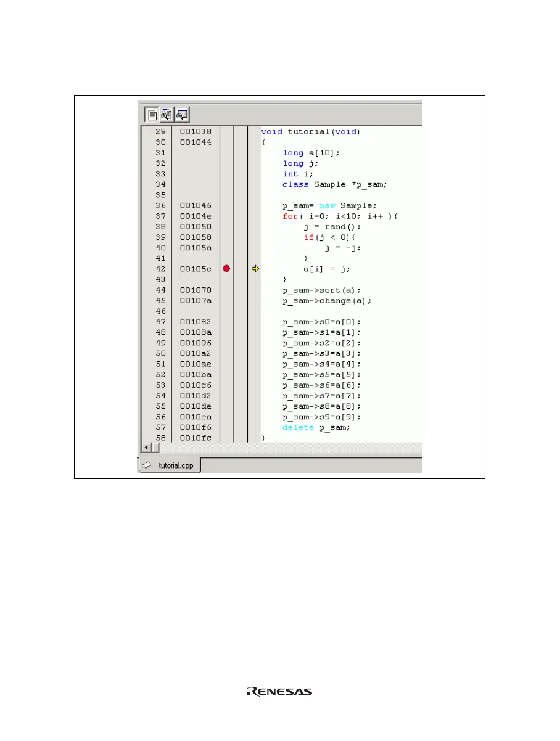Click address 0010d2
The width and height of the screenshot is (560, 741).
pyautogui.click(x=196, y=396)
